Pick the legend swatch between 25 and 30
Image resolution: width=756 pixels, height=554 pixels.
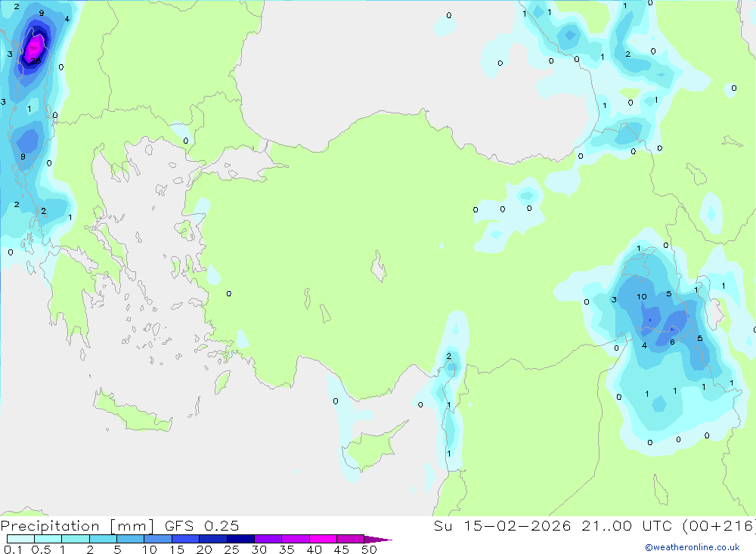240,539
